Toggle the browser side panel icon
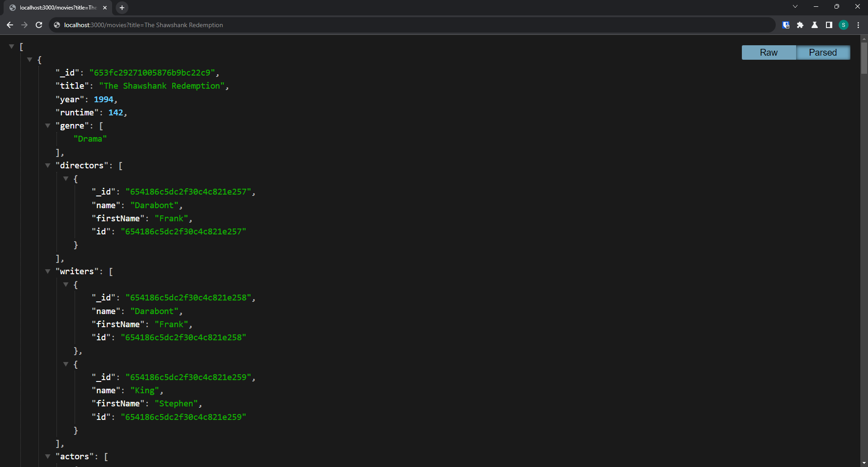Screen dimensions: 868x467 (x=829, y=25)
